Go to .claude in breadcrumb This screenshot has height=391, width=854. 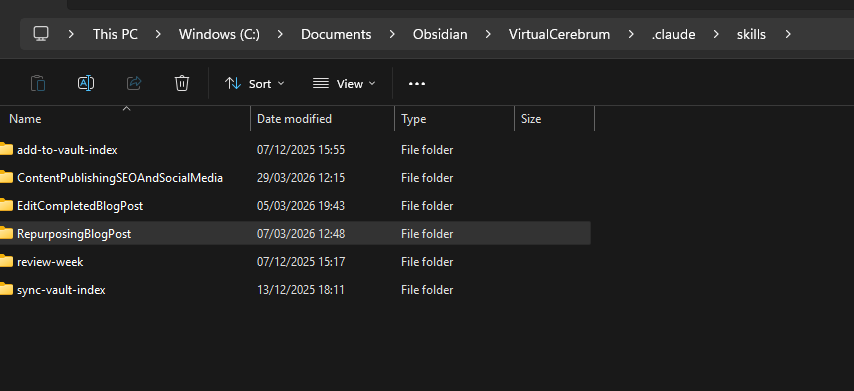click(x=673, y=34)
